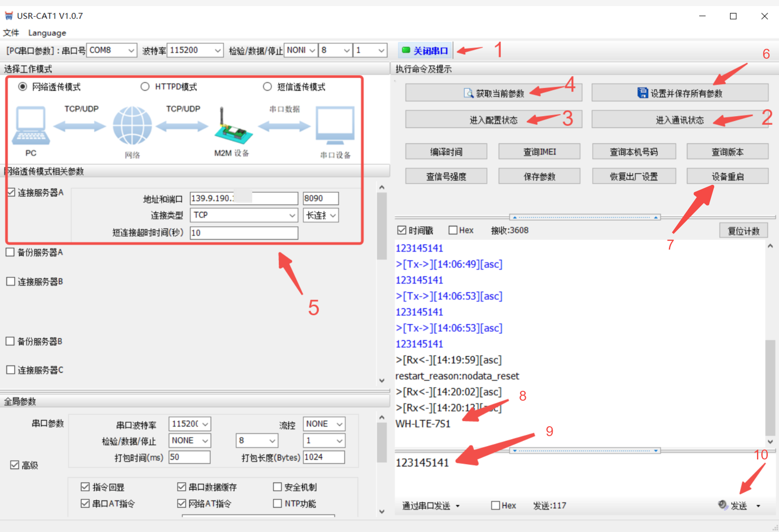Enable 安全机制 checkbox

click(x=277, y=487)
